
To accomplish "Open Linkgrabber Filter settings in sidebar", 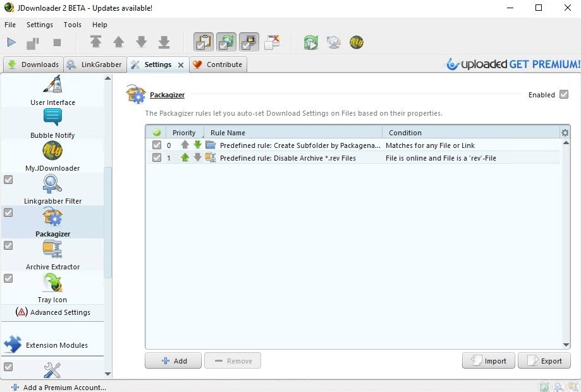I will (x=52, y=190).
